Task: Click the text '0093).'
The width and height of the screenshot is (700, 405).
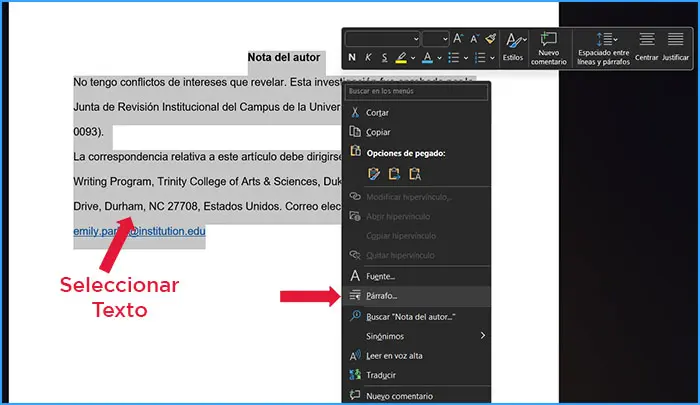Action: pos(88,132)
